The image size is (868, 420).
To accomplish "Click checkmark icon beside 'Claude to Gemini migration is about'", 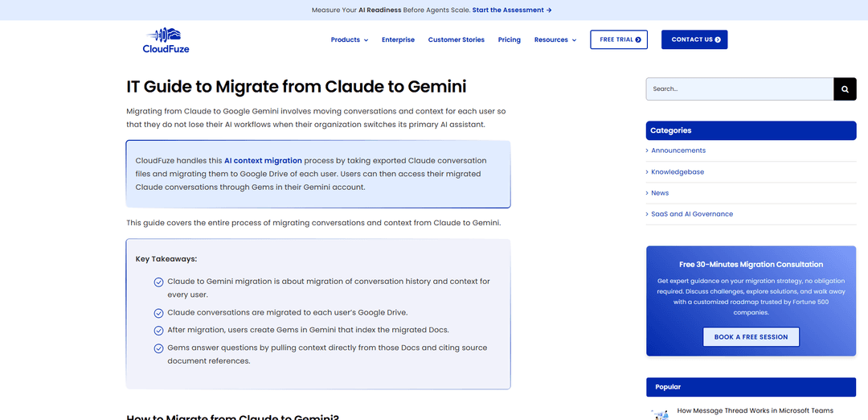I will 158,282.
